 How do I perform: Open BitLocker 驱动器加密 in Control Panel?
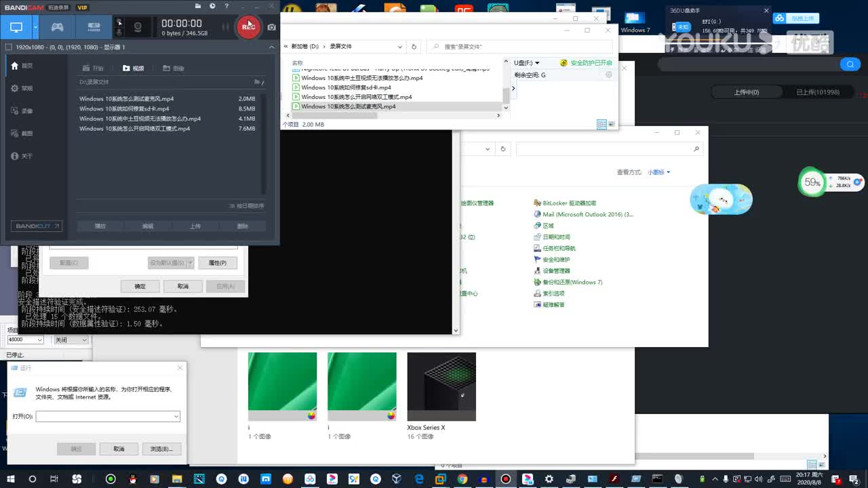[x=565, y=203]
